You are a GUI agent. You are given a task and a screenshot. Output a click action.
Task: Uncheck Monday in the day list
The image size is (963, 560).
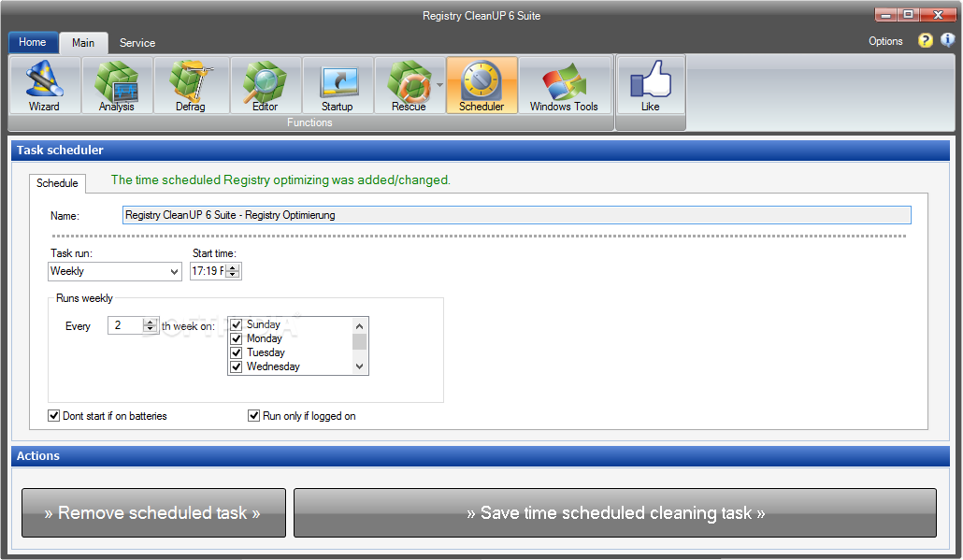click(236, 338)
